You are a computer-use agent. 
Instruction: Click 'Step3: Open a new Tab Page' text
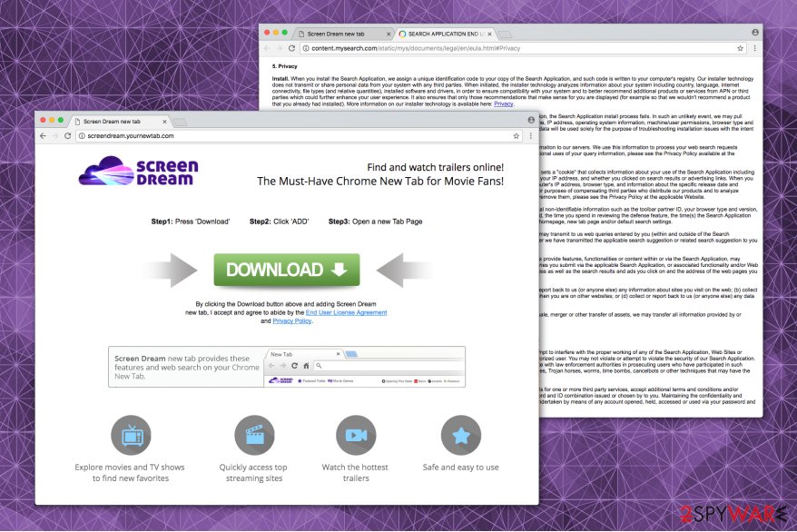[x=375, y=222]
